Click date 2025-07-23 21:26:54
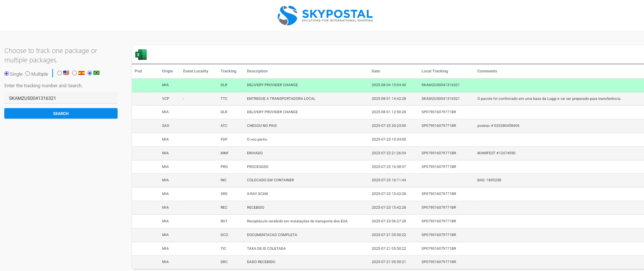Image resolution: width=644 pixels, height=271 pixels. click(x=389, y=153)
